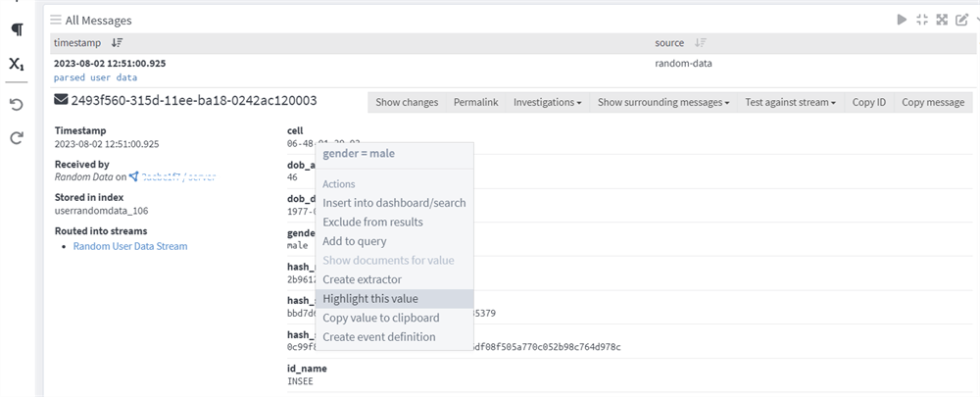Open the Investigations dropdown

coord(548,102)
